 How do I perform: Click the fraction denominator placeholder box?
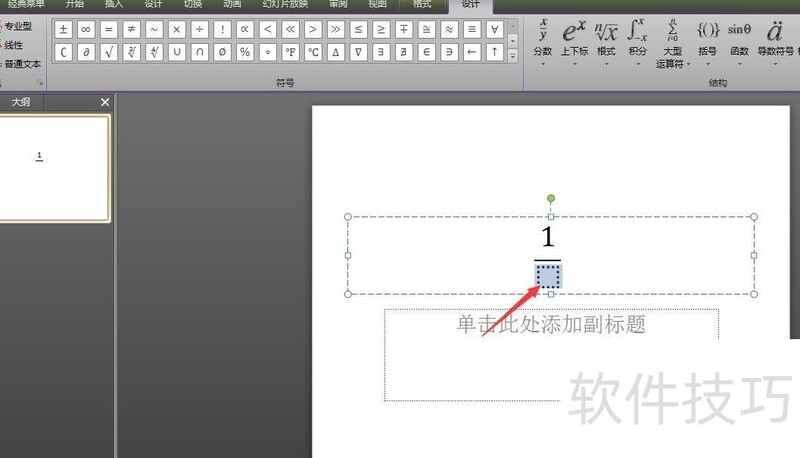point(548,276)
